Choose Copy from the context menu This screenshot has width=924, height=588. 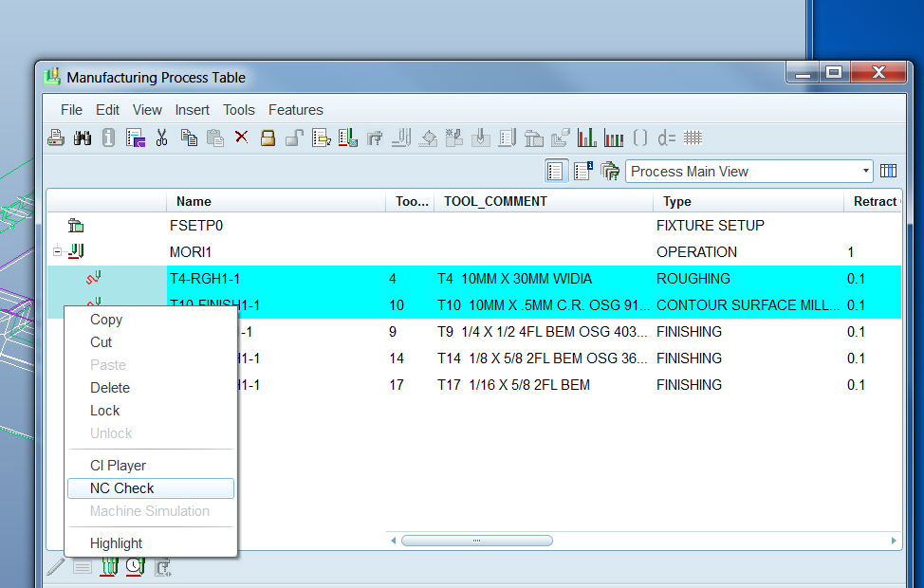coord(151,320)
